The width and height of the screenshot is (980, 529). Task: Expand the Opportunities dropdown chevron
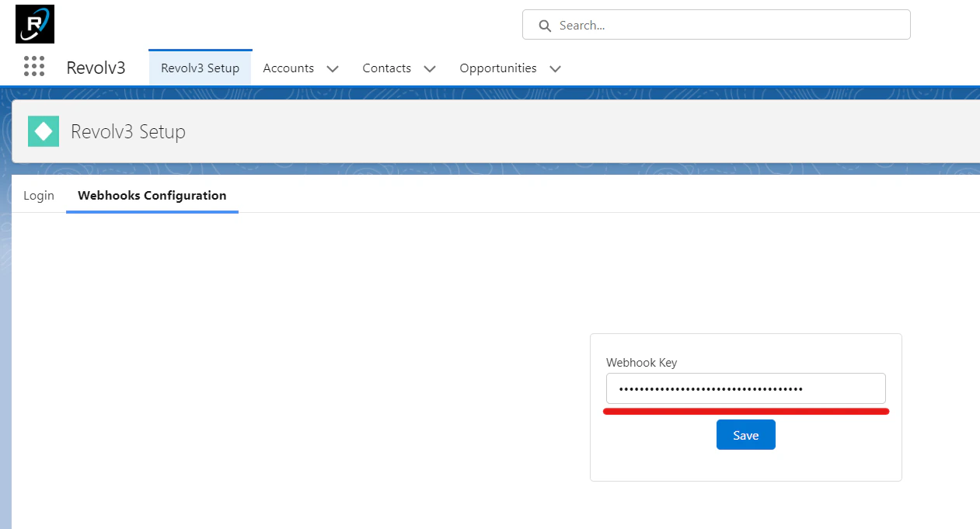(x=555, y=69)
